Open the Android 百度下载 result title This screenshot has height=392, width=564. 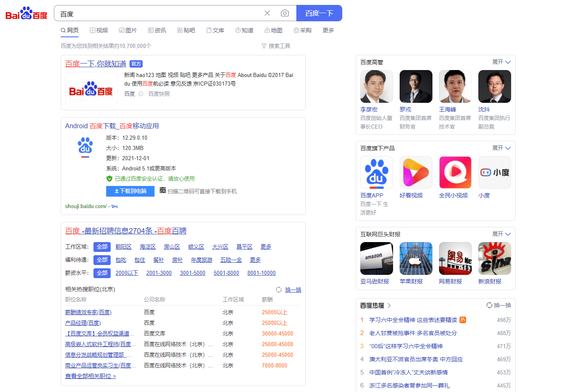tap(112, 126)
